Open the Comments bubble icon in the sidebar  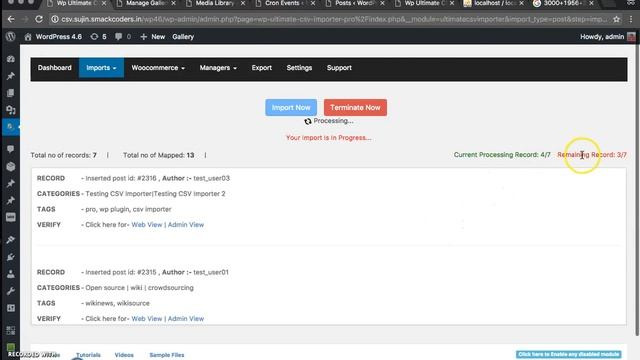click(11, 149)
